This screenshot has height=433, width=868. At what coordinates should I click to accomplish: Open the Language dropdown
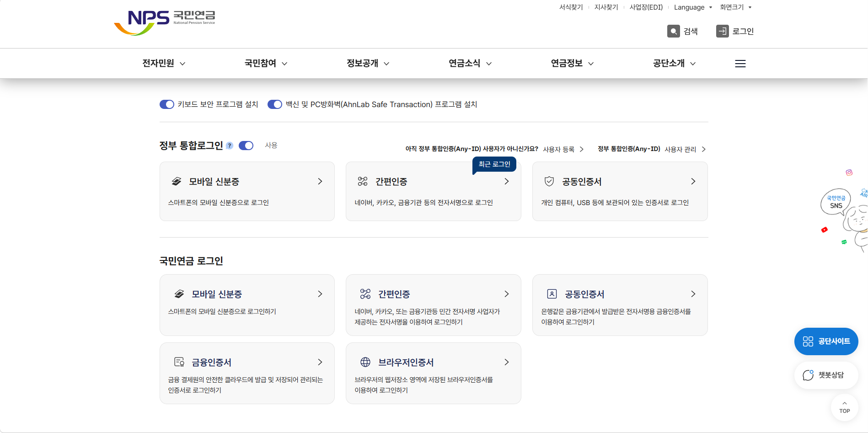[x=693, y=7]
